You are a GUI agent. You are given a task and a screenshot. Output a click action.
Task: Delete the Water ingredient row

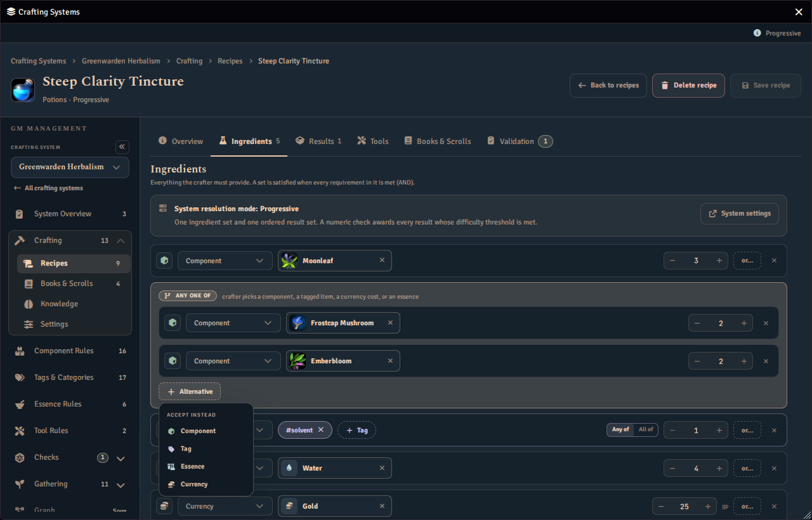(x=774, y=468)
